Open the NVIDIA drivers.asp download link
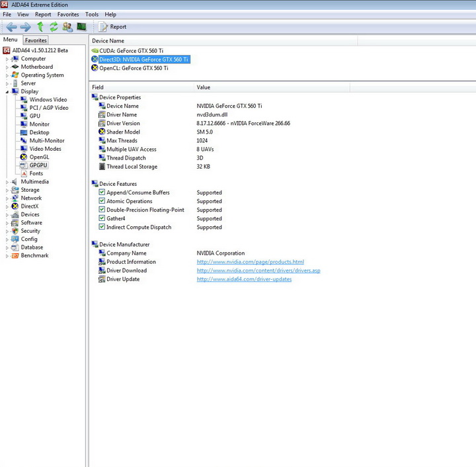 pyautogui.click(x=258, y=271)
